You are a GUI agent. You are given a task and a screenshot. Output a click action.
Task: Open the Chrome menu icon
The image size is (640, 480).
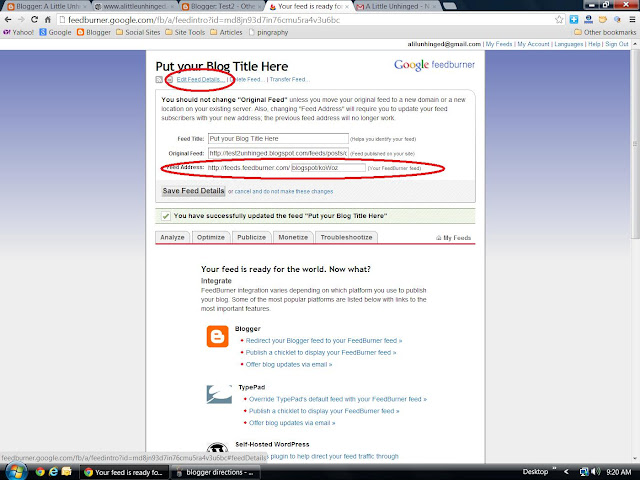(632, 20)
